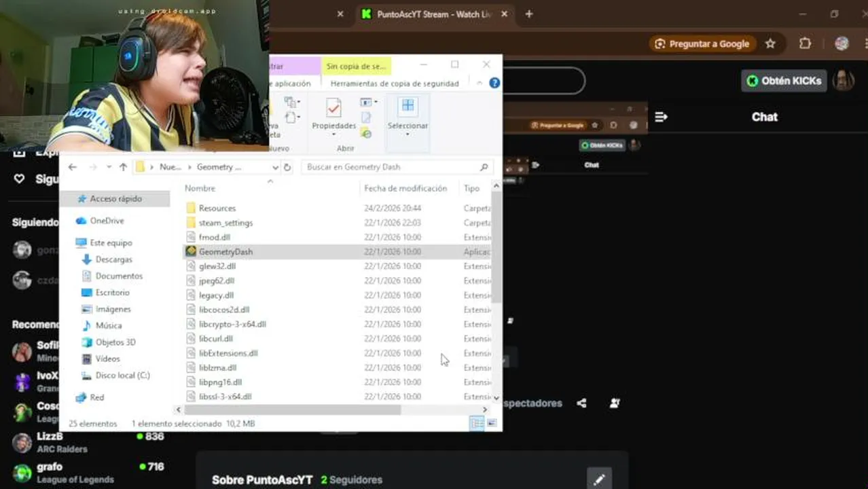Image resolution: width=868 pixels, height=489 pixels.
Task: Click the History icon in Abrir group
Action: click(366, 134)
